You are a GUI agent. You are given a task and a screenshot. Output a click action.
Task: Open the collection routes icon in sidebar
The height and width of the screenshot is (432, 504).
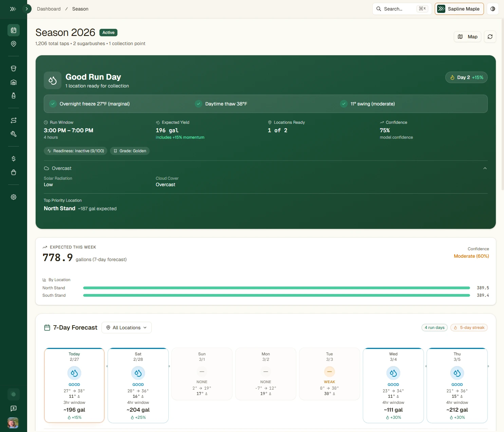coord(14,120)
